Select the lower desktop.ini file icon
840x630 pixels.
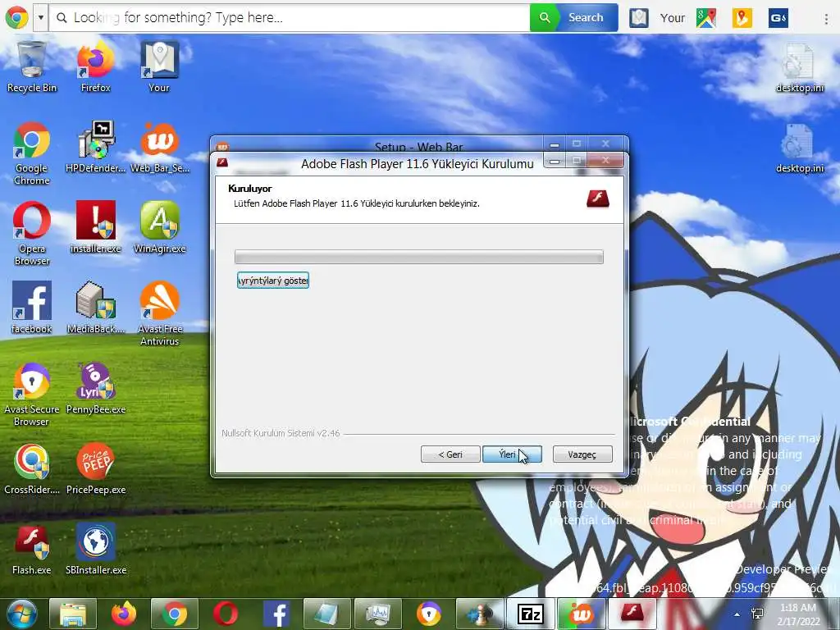799,148
